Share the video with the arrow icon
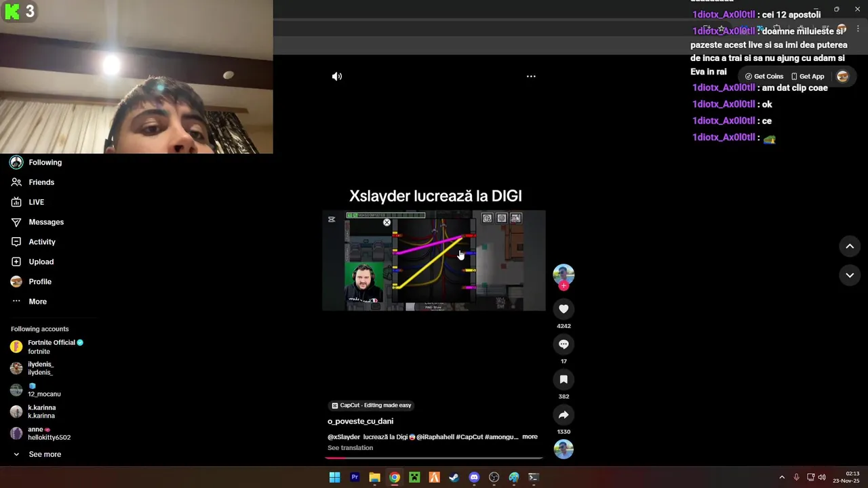Image resolution: width=868 pixels, height=488 pixels. click(x=564, y=415)
